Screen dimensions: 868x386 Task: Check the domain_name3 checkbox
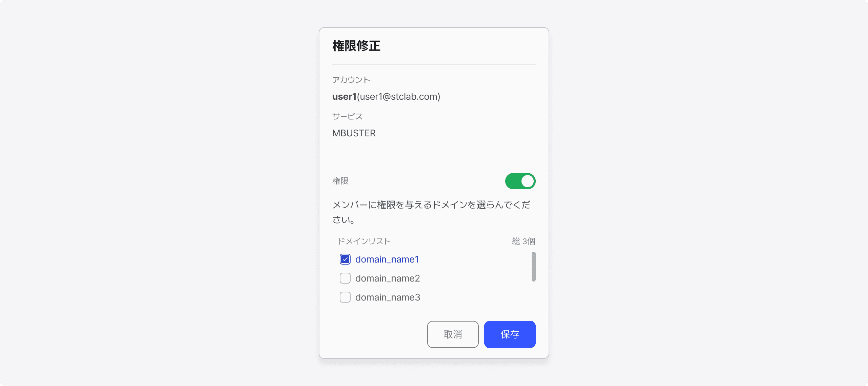[x=344, y=297]
